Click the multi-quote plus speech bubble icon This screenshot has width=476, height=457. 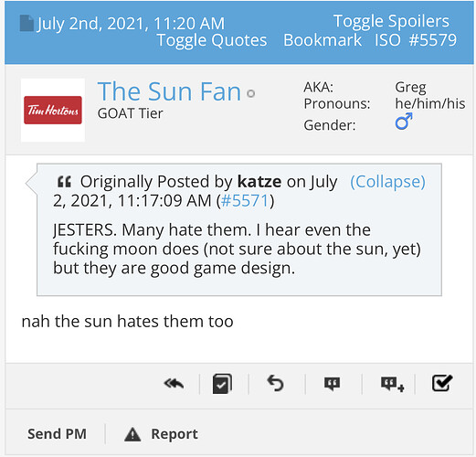[392, 384]
